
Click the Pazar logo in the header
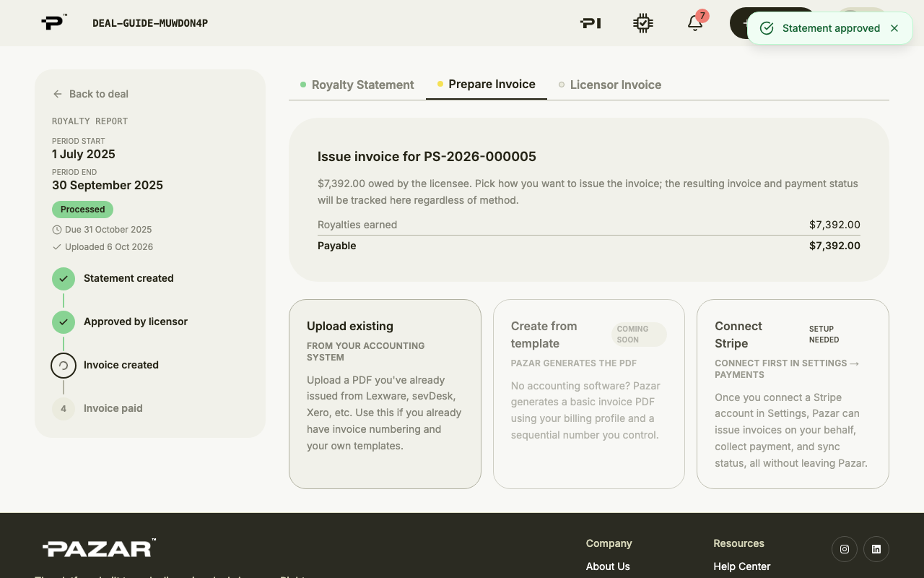click(x=53, y=22)
